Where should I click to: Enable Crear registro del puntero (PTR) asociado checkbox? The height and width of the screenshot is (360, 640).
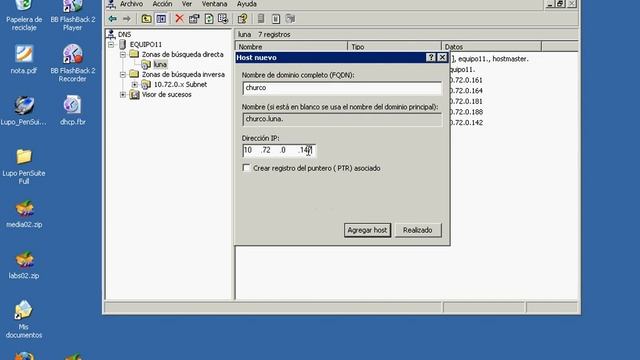(x=246, y=168)
